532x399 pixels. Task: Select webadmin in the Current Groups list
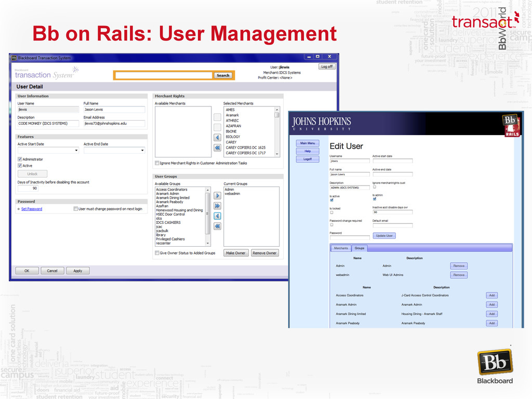pos(232,194)
